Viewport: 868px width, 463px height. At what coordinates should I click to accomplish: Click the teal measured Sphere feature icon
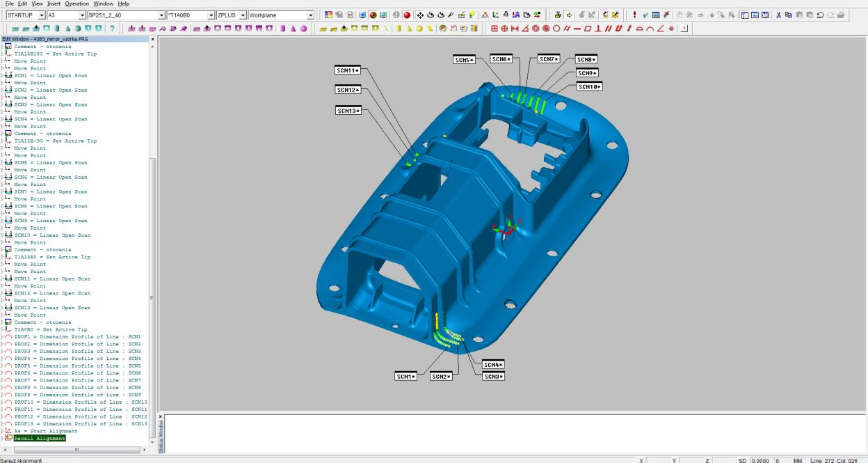[77, 29]
